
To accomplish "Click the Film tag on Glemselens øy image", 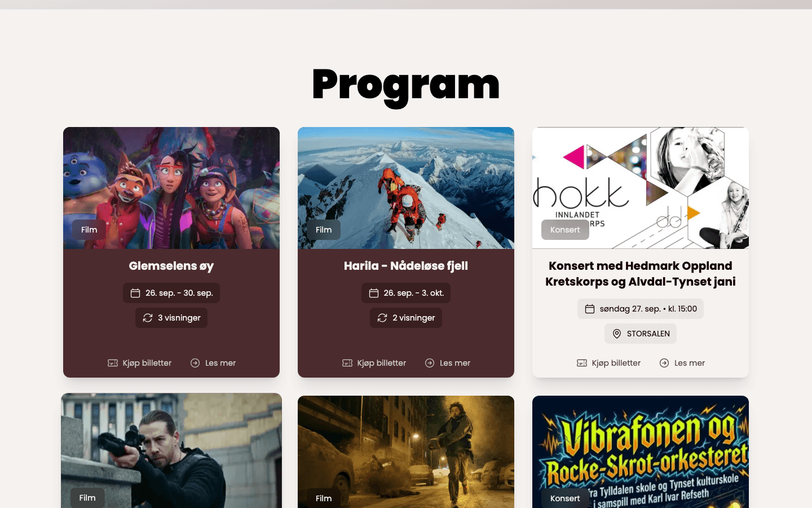I will (89, 230).
